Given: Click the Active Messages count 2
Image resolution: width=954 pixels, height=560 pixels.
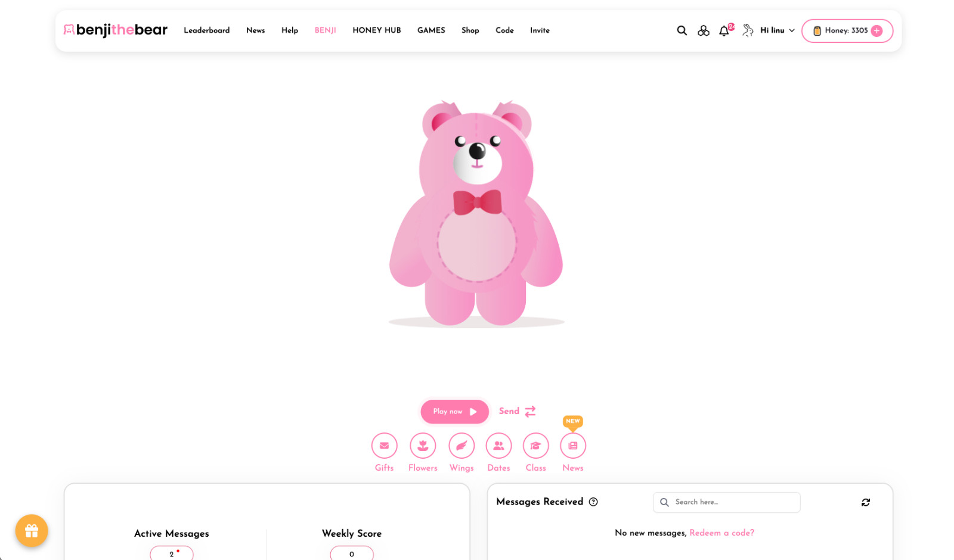Looking at the screenshot, I should point(172,553).
